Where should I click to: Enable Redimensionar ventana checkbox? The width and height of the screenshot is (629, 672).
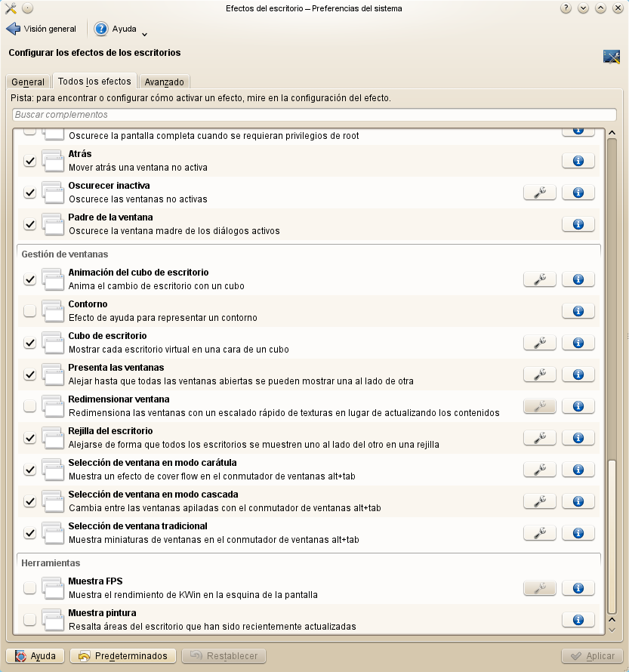[29, 406]
